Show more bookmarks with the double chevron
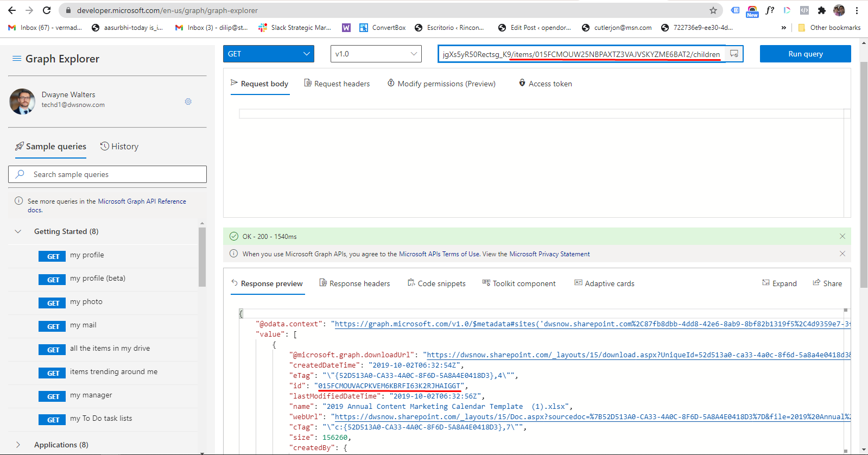Image resolution: width=868 pixels, height=455 pixels. [x=784, y=28]
